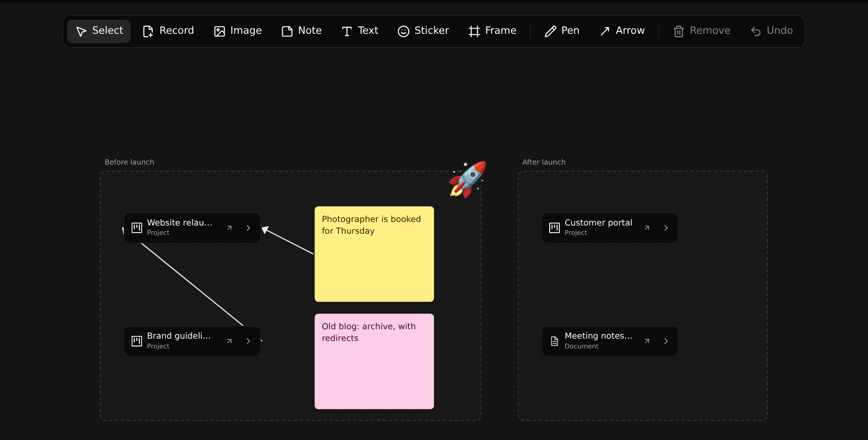Click the Customer portal project board icon

click(x=554, y=228)
